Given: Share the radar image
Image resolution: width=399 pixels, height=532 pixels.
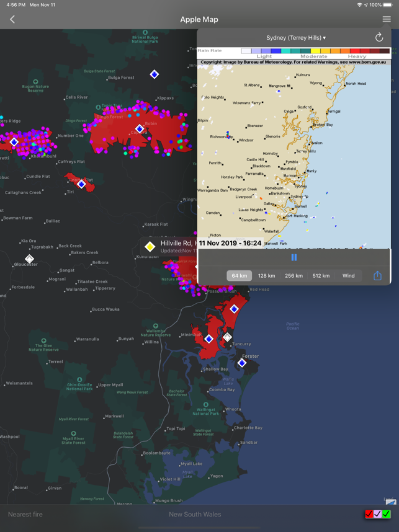Looking at the screenshot, I should tap(377, 275).
